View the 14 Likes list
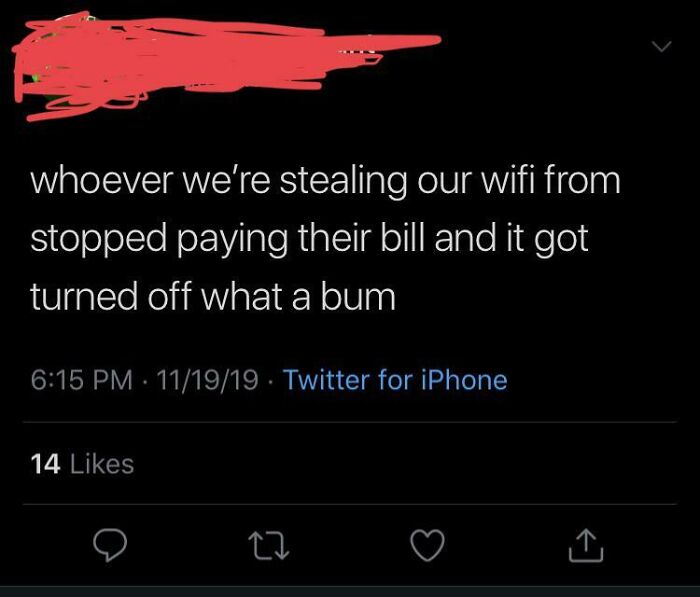 [83, 464]
